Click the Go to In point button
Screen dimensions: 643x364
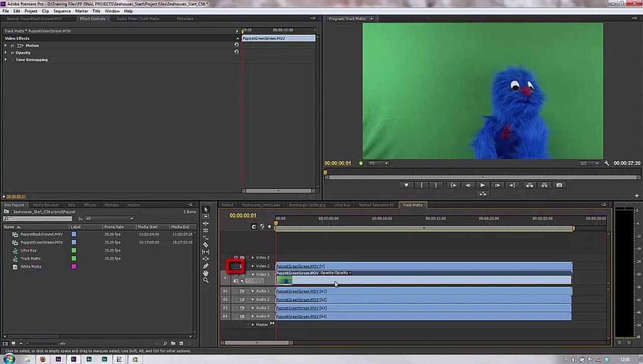click(x=453, y=185)
